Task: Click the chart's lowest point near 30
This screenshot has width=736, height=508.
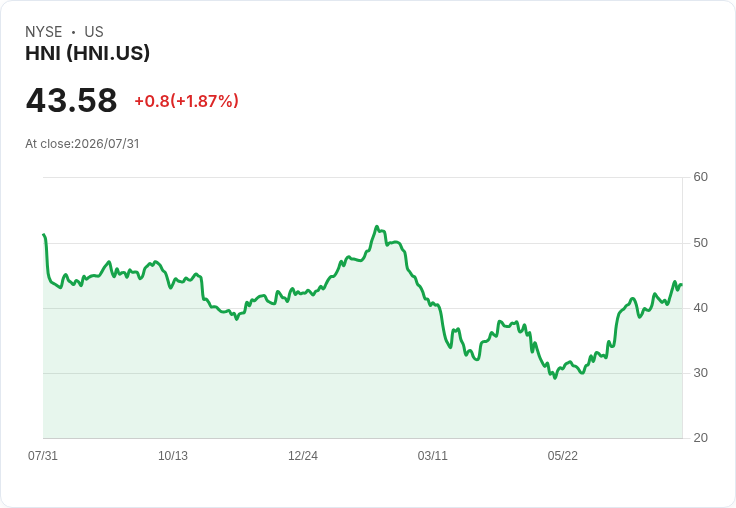Action: (555, 378)
